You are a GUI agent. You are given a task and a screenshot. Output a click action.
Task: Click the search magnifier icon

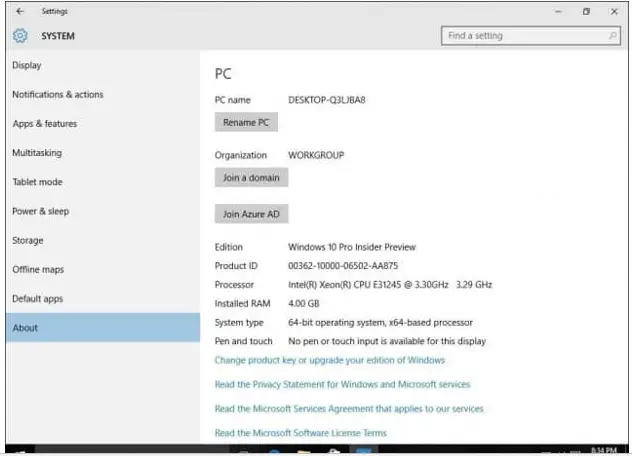[612, 35]
